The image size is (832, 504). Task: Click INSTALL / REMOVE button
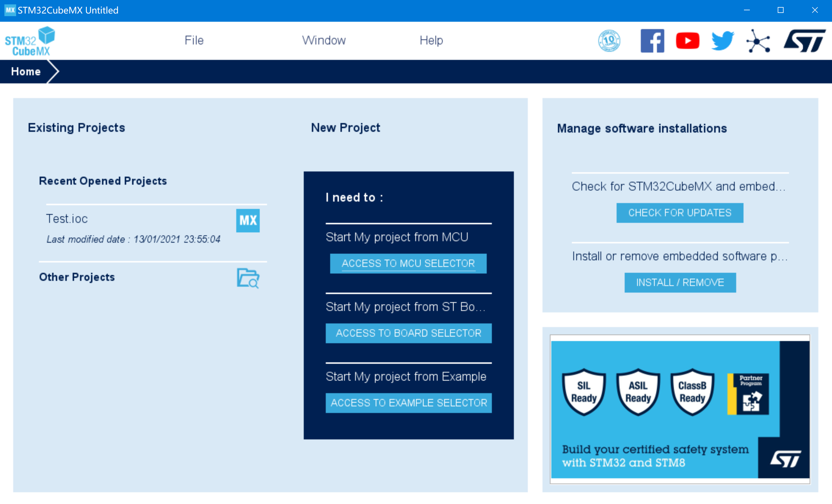(x=680, y=282)
